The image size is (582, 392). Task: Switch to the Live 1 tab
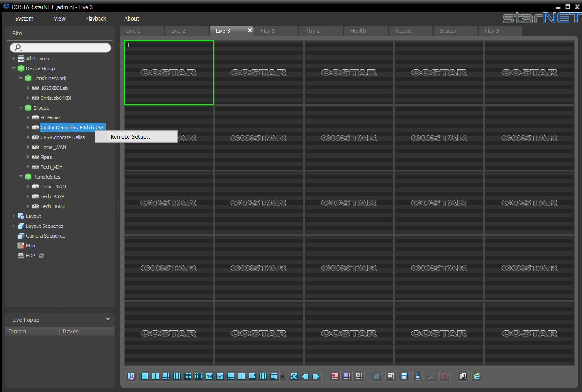(142, 31)
